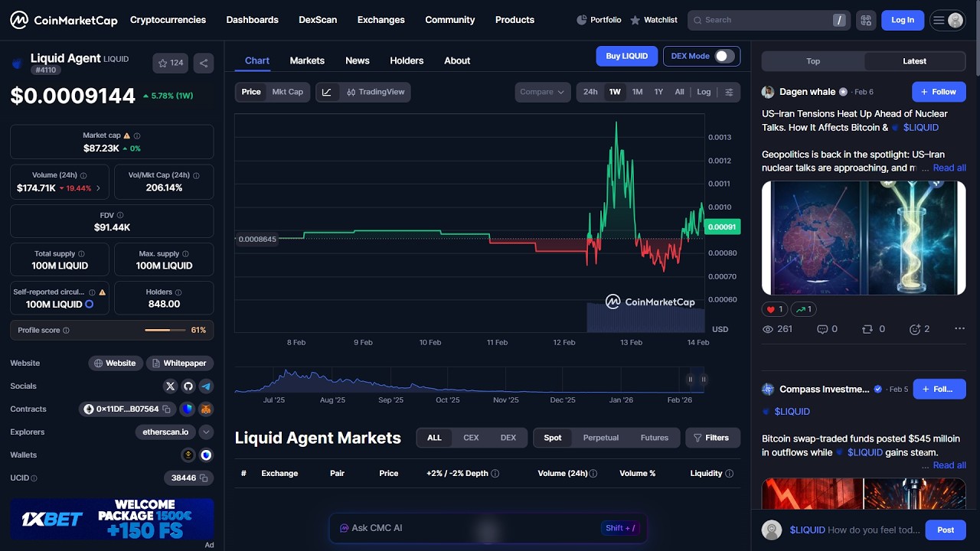Open more options on Dagen whale post

(959, 329)
